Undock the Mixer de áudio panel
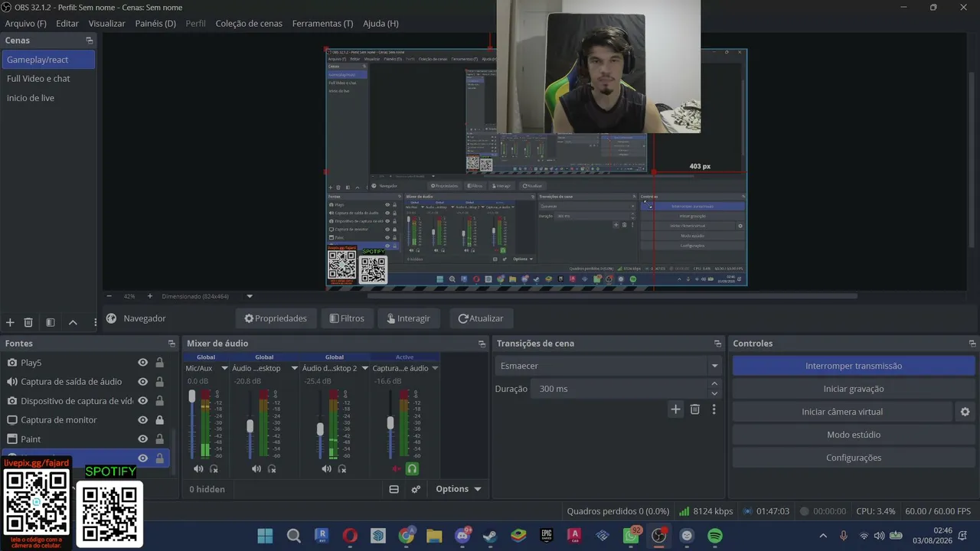 click(482, 344)
